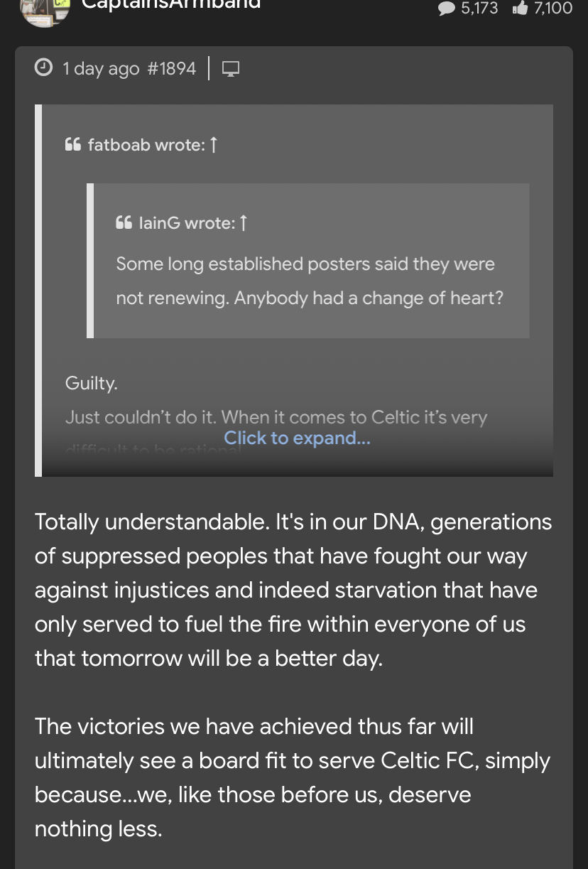
Task: Jump to IainG's original post via up arrow
Action: 244,223
